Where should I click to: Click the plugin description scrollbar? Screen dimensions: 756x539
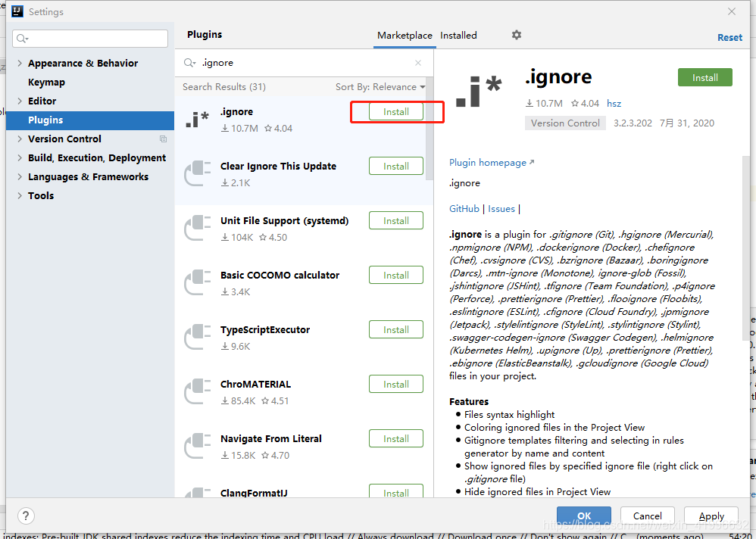746,248
